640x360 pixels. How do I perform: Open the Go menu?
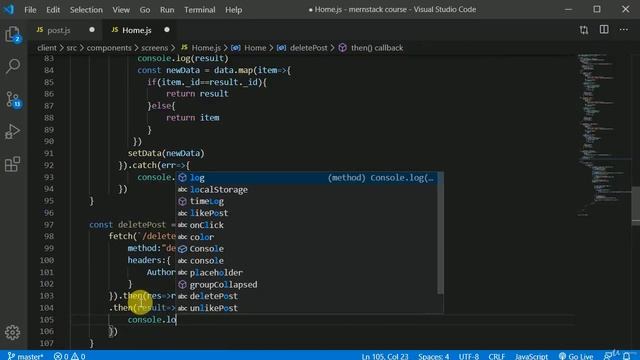(x=145, y=9)
